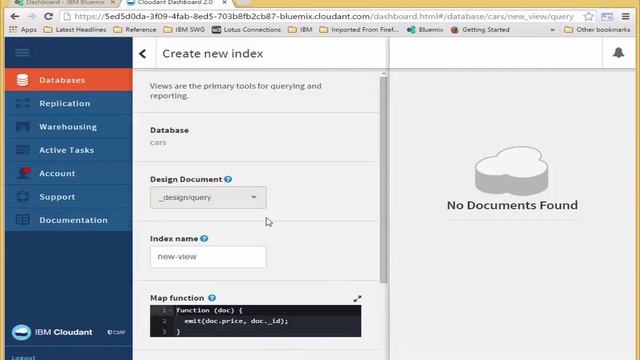Select Account in the sidebar
640x360 pixels.
[69, 173]
